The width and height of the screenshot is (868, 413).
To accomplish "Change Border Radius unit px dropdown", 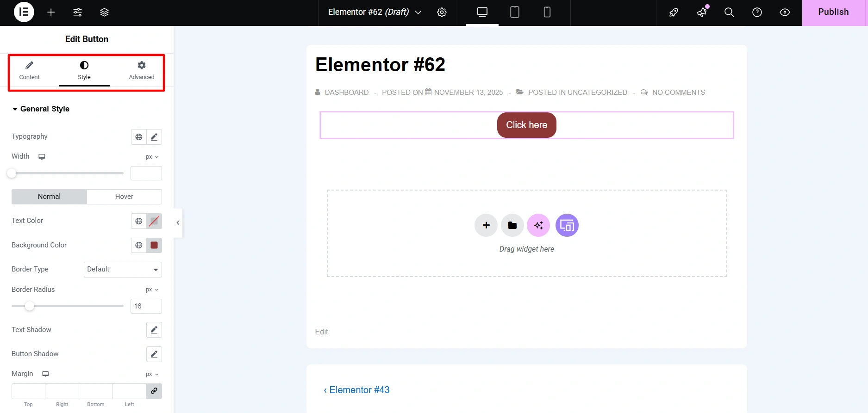I will tap(152, 290).
